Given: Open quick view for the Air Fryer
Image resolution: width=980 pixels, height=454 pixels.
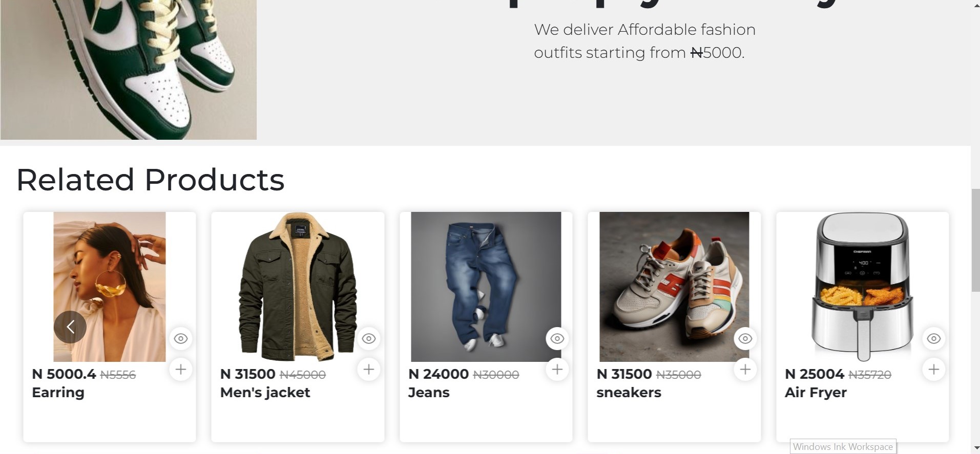Looking at the screenshot, I should (x=933, y=338).
